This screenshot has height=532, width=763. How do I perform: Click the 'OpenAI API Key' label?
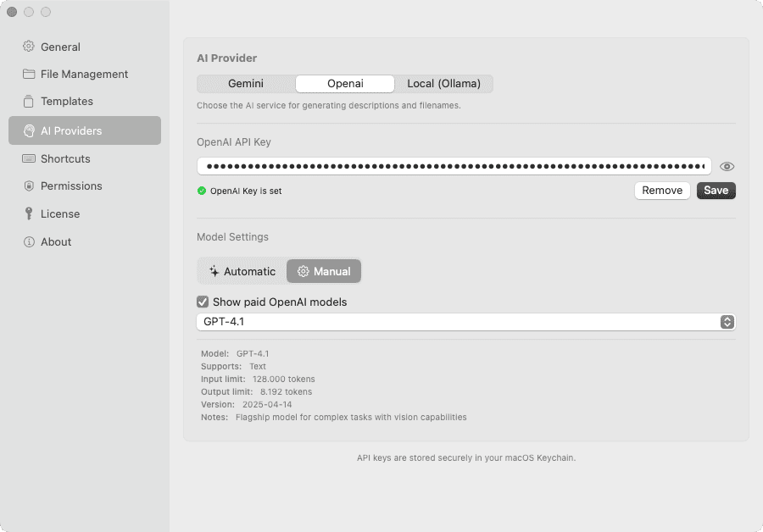(234, 142)
